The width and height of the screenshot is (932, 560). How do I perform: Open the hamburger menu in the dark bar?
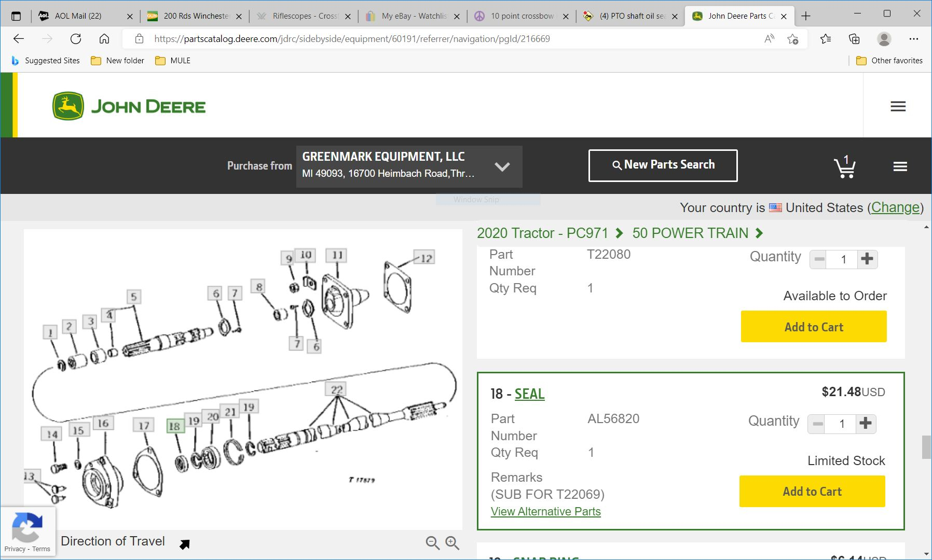click(900, 166)
